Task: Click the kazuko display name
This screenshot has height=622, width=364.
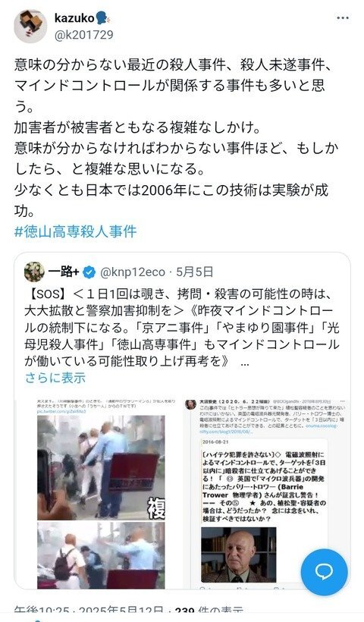Action: tap(74, 18)
